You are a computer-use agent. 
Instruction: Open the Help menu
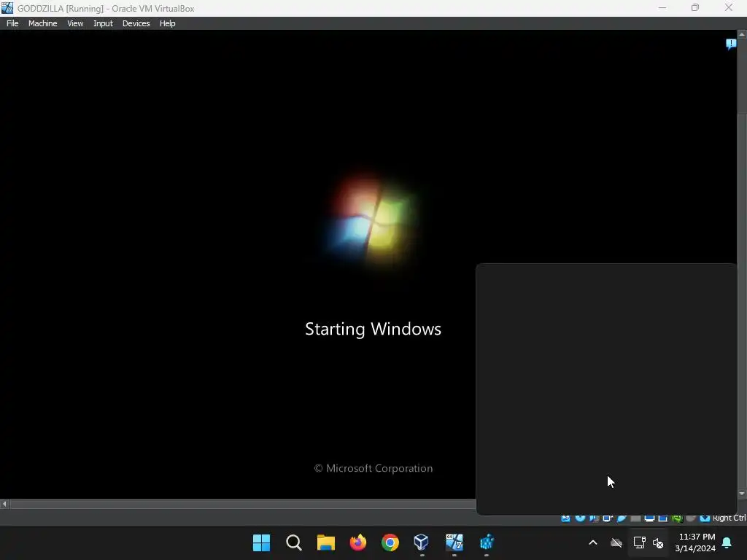pyautogui.click(x=167, y=23)
